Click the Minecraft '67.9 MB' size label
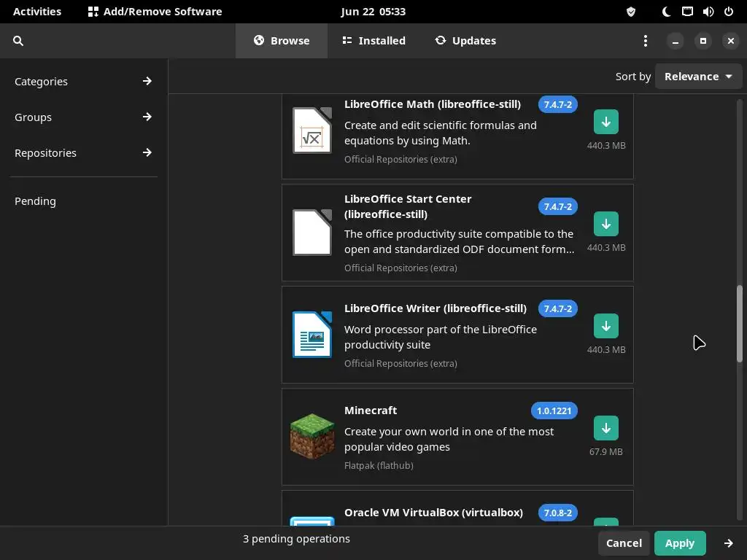Image resolution: width=747 pixels, height=560 pixels. tap(606, 452)
